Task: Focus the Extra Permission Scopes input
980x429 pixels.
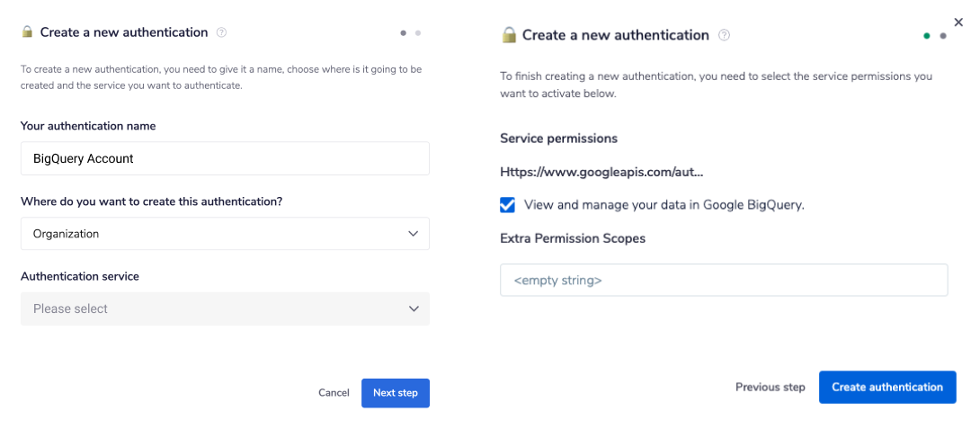Action: coord(724,280)
